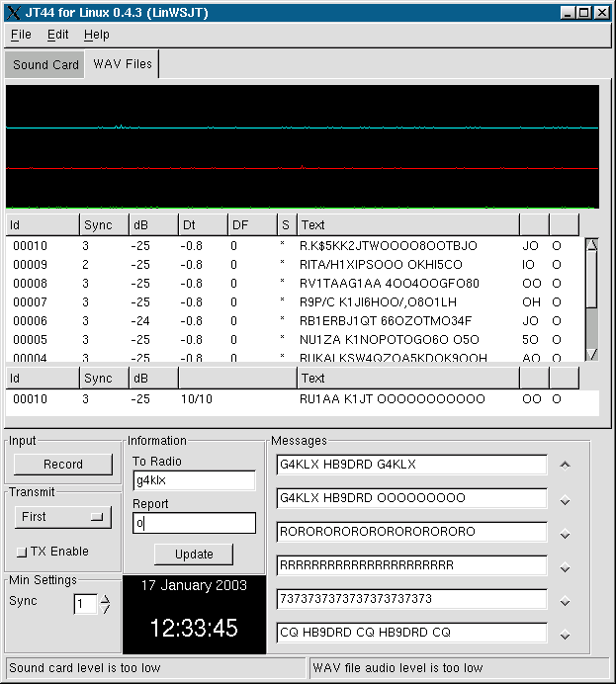Click the Update button
This screenshot has width=616, height=684.
(194, 554)
